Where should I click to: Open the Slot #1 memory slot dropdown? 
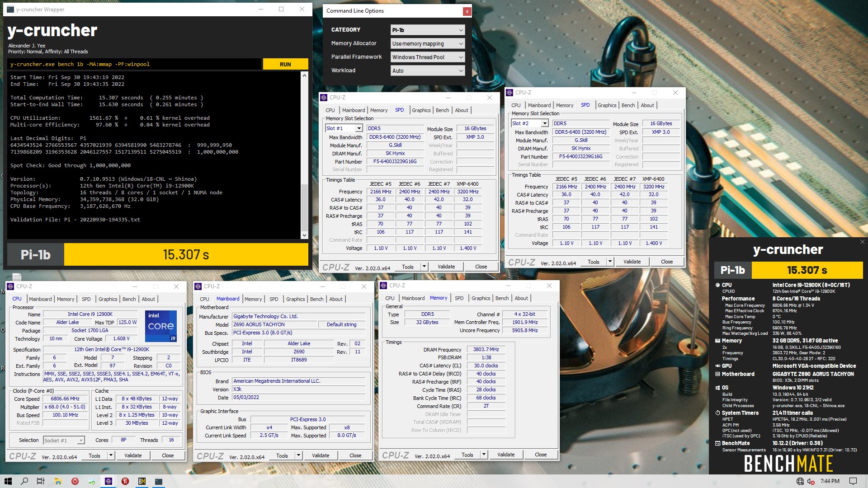(x=344, y=128)
